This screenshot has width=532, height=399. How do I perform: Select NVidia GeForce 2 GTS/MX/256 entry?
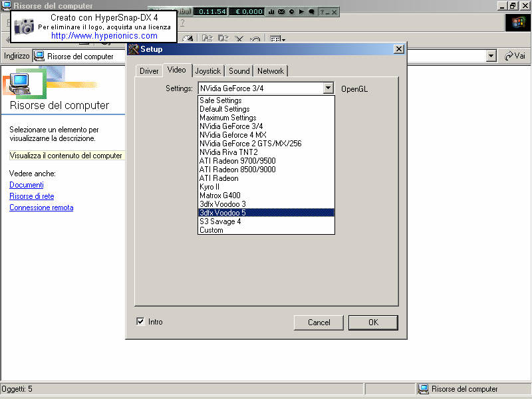pyautogui.click(x=266, y=144)
